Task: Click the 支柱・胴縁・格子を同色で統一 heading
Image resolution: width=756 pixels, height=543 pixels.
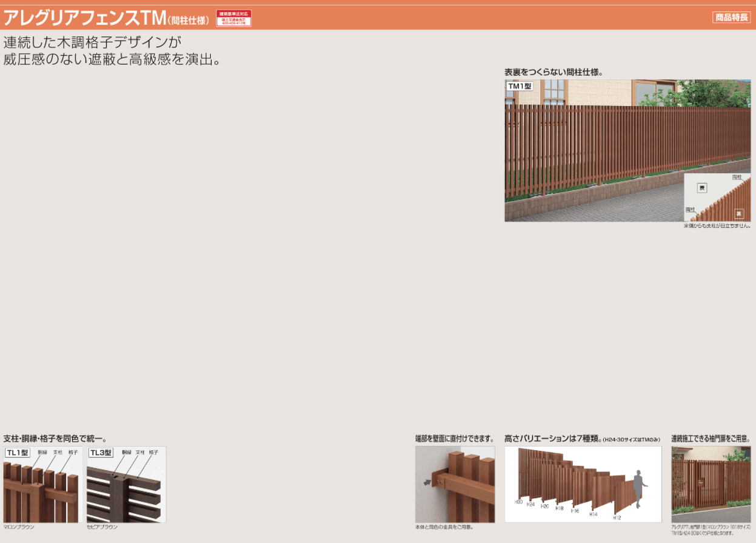Action: coord(55,439)
